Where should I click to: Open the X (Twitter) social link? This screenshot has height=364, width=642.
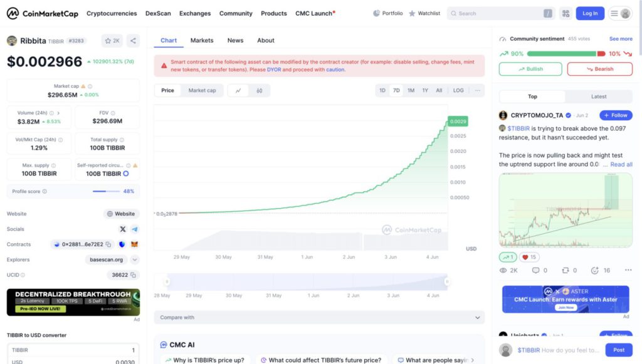click(x=123, y=229)
